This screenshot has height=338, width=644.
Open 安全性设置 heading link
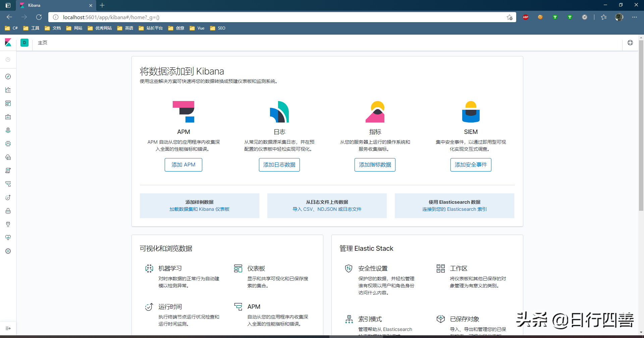coord(373,269)
